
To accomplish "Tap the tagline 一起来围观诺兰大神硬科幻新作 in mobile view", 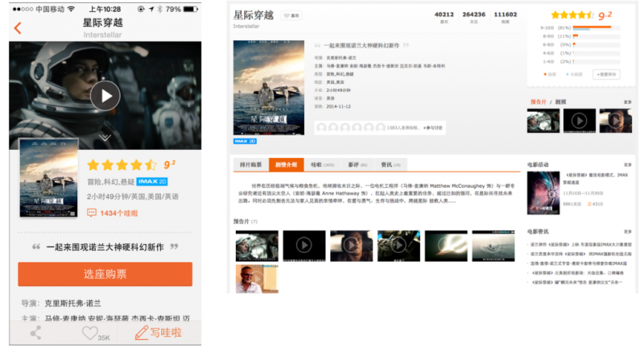I will pyautogui.click(x=105, y=247).
